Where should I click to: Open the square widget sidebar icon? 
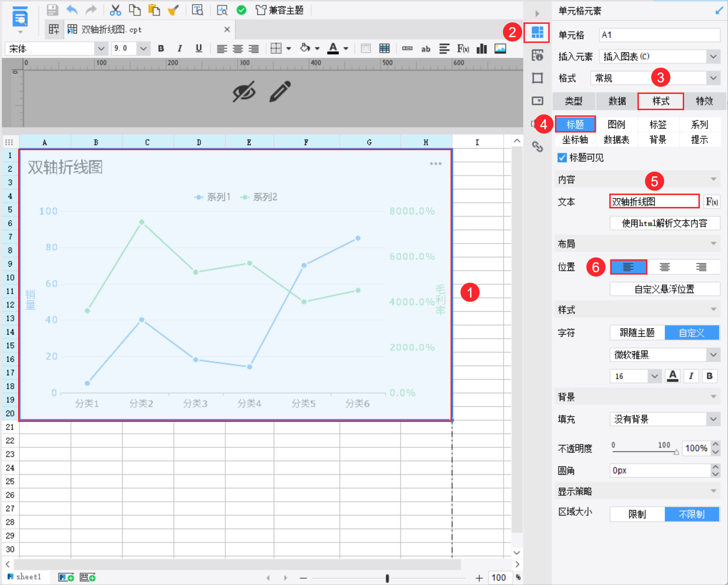point(537,78)
